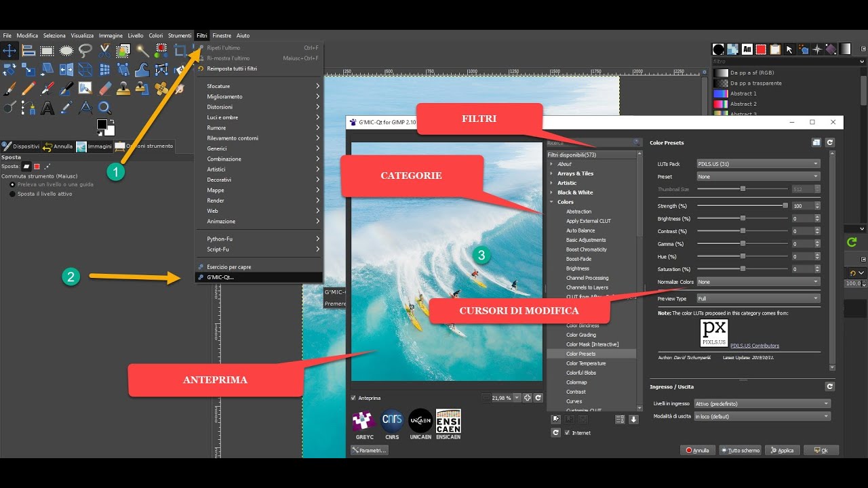Enable 'Sposta il livello attivo' option
The height and width of the screenshot is (488, 868).
tap(12, 194)
